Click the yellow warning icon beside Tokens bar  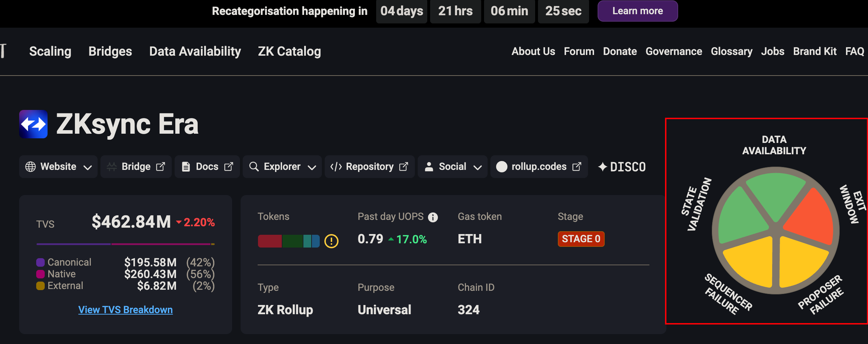[331, 241]
